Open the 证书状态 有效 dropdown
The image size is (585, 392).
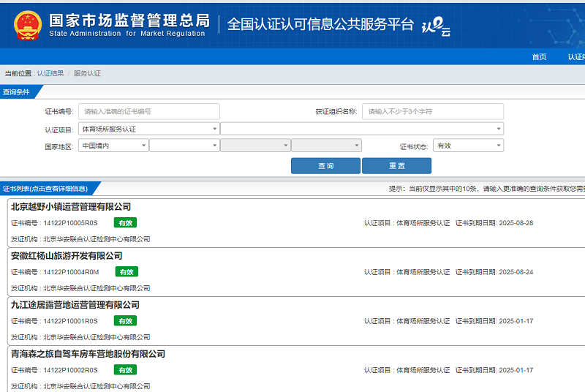(x=468, y=146)
